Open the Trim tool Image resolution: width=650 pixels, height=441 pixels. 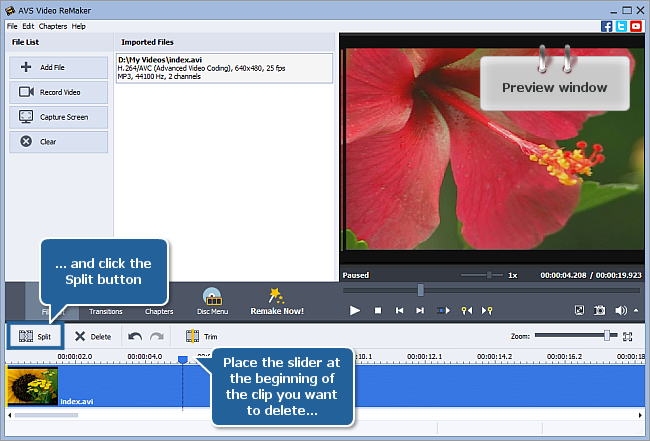pos(201,336)
